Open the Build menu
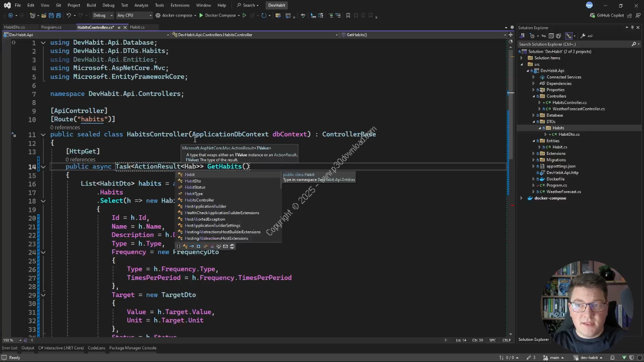This screenshot has width=644, height=362. click(91, 5)
